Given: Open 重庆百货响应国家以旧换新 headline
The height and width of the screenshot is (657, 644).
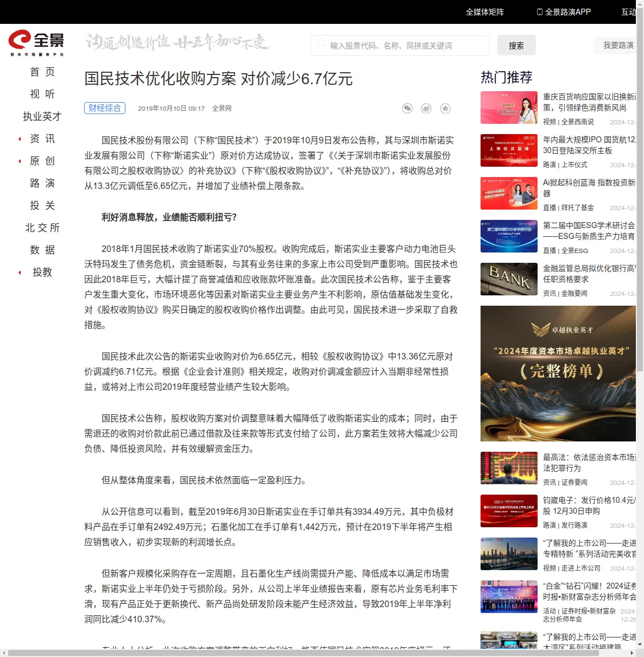Looking at the screenshot, I should click(x=589, y=102).
